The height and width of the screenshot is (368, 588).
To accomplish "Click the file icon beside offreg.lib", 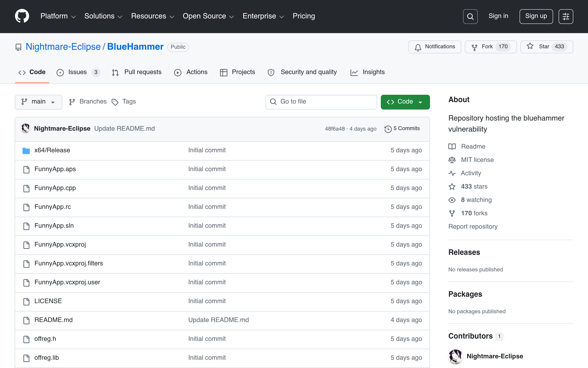I will (26, 358).
